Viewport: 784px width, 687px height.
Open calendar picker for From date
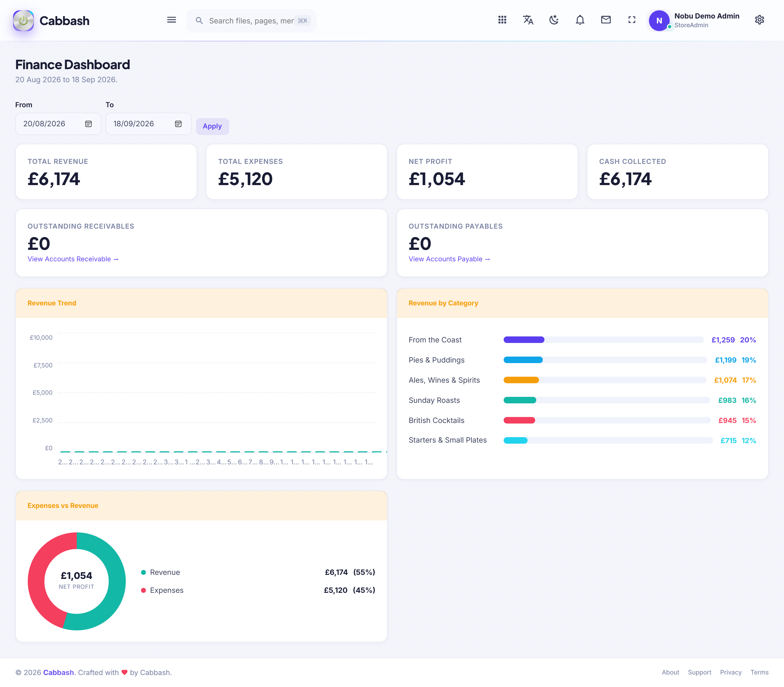88,124
